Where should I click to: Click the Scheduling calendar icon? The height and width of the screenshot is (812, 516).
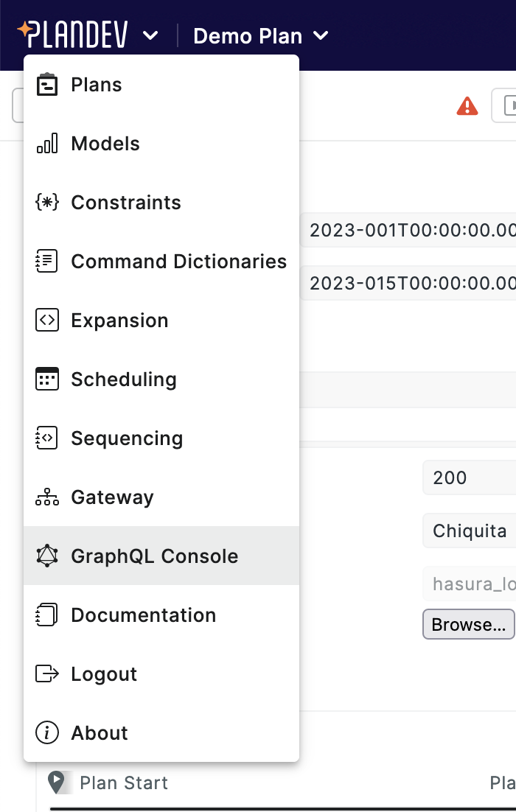tap(46, 379)
